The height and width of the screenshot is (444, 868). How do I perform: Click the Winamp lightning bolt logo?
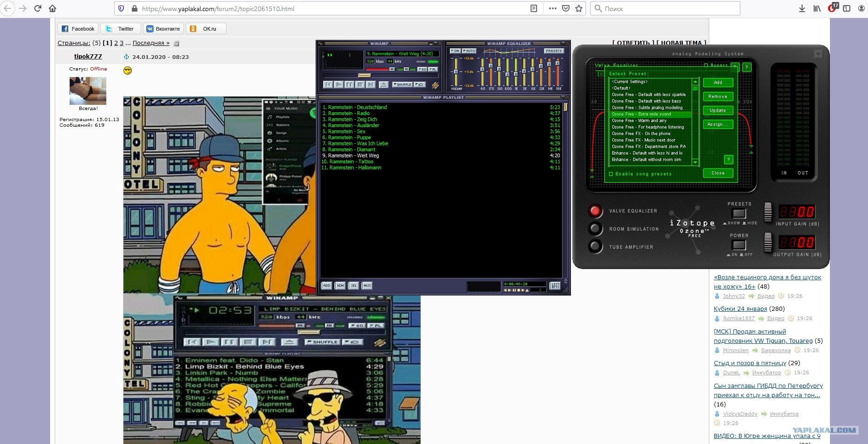tap(435, 85)
